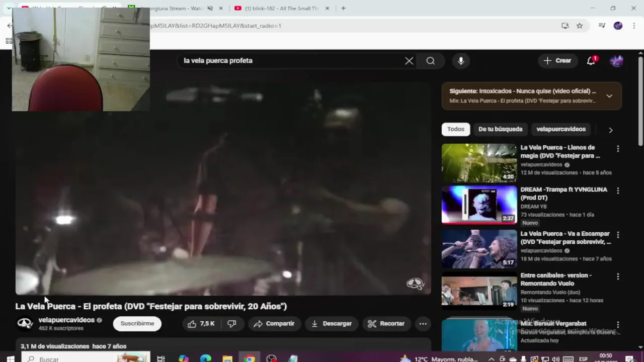The width and height of the screenshot is (644, 362).
Task: Open Chrome three-dot menu
Action: [633, 26]
